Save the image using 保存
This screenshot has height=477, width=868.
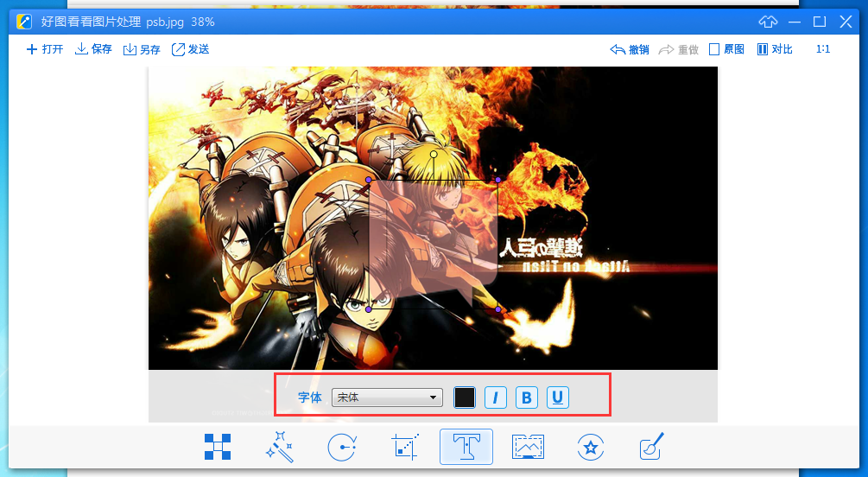point(93,49)
